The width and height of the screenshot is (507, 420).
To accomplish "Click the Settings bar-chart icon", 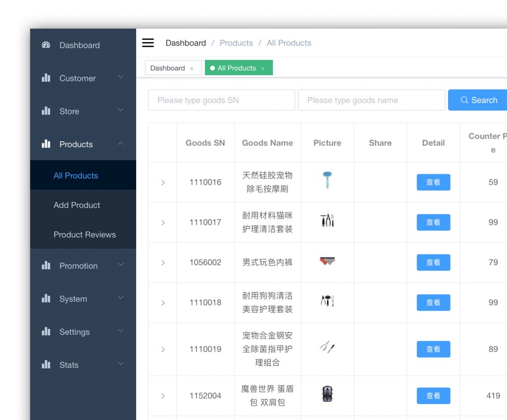I will pyautogui.click(x=46, y=332).
